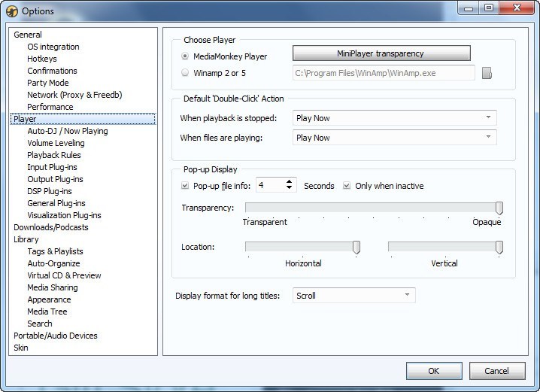Toggle the Pop-up file info checkbox
This screenshot has width=540, height=392.
tap(186, 186)
